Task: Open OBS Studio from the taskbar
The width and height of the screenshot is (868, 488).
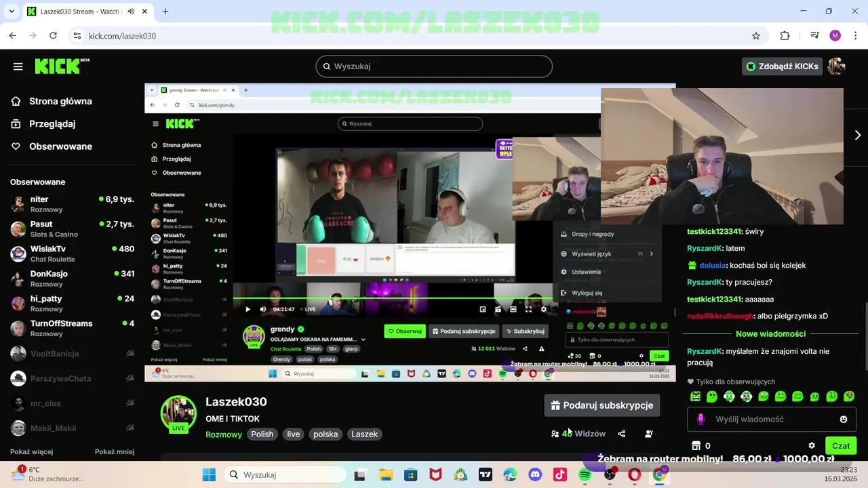Action: click(x=610, y=474)
